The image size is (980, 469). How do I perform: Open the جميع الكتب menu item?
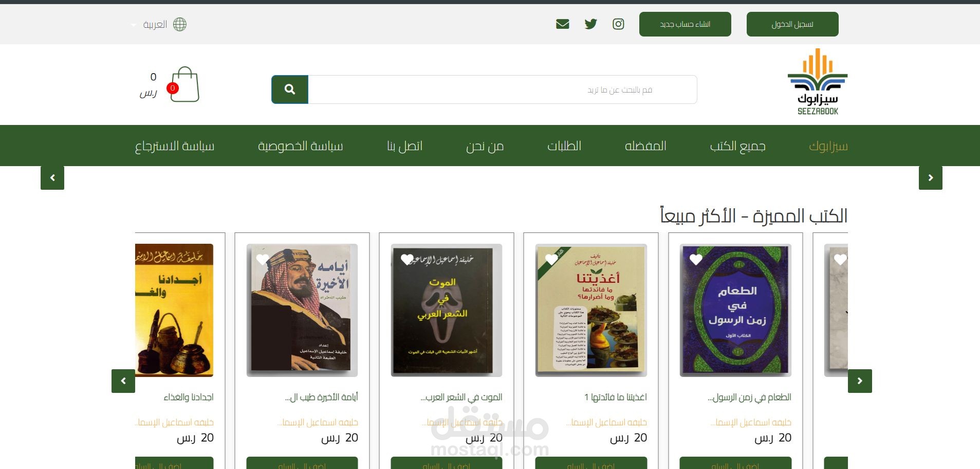(x=737, y=146)
